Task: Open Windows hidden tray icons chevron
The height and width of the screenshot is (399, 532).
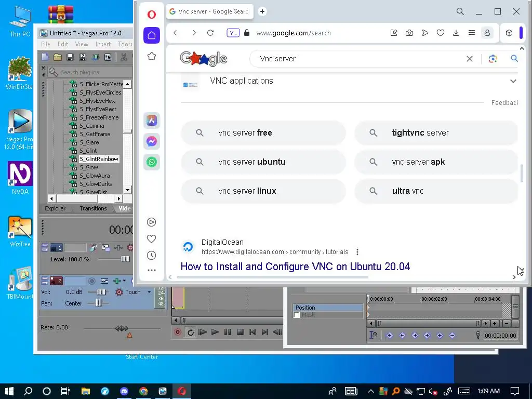Action: [x=370, y=391]
